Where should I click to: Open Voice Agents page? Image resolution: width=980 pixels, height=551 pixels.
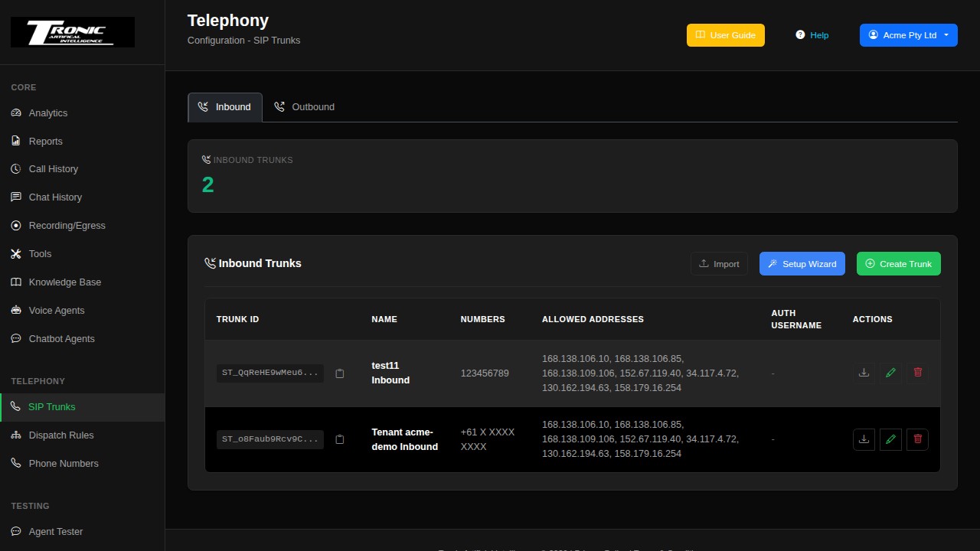(82, 311)
